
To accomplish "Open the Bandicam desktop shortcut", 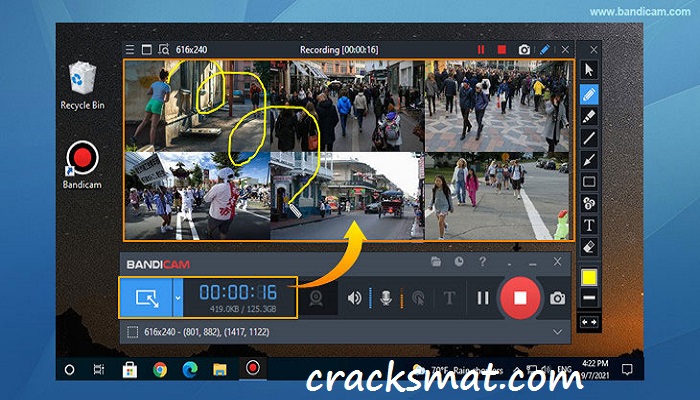I will tap(82, 165).
